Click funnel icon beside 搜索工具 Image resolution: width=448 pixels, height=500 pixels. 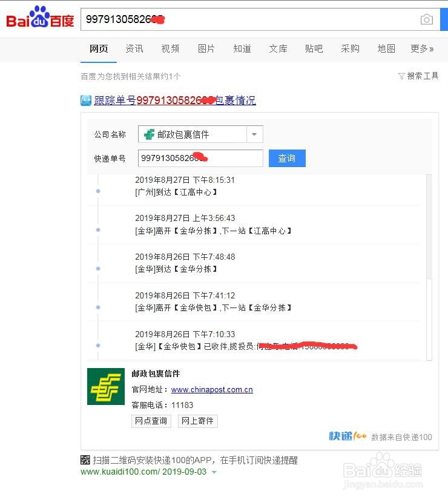(x=401, y=76)
